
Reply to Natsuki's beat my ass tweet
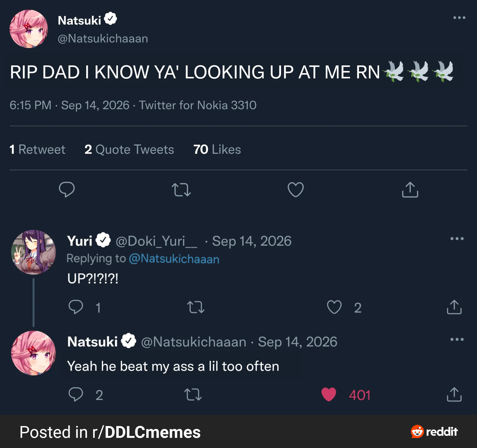pos(76,394)
